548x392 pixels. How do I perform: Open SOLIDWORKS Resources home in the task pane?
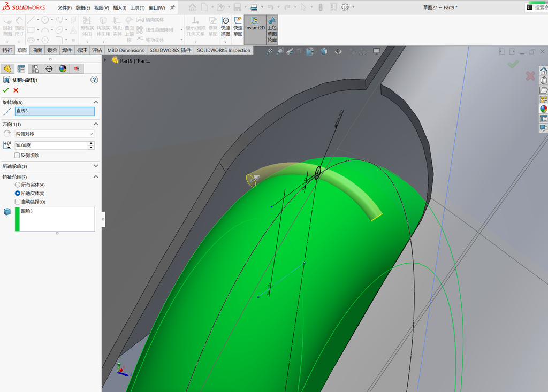click(544, 71)
